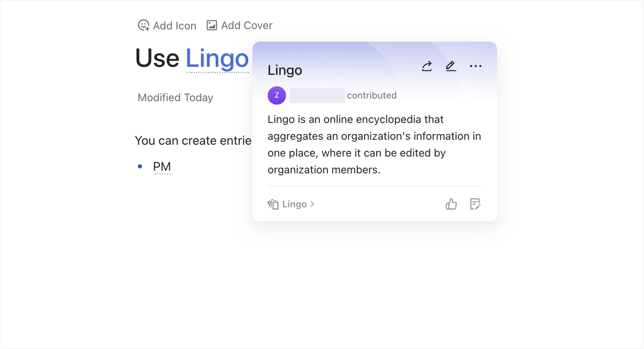
Task: Like the Lingo entry with thumbs up
Action: coord(451,204)
